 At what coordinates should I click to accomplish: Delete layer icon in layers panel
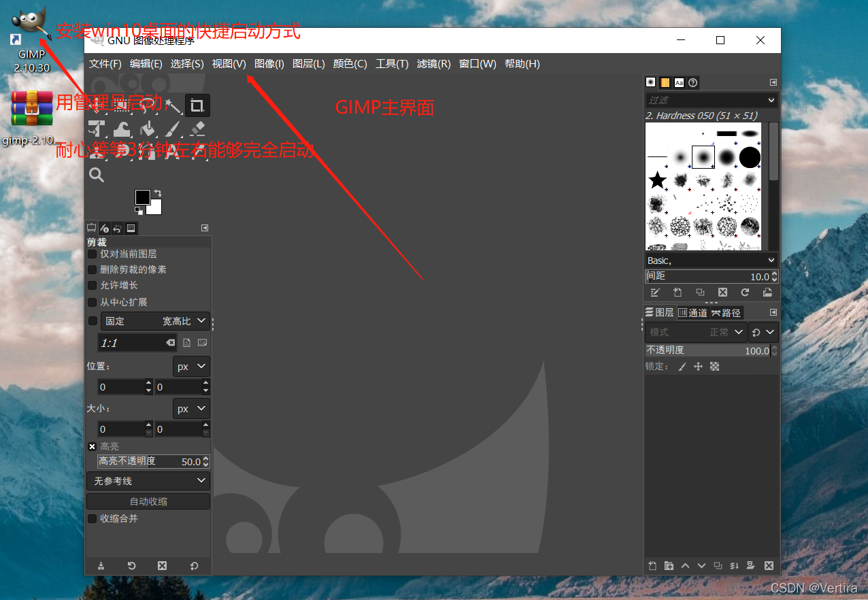(x=769, y=565)
